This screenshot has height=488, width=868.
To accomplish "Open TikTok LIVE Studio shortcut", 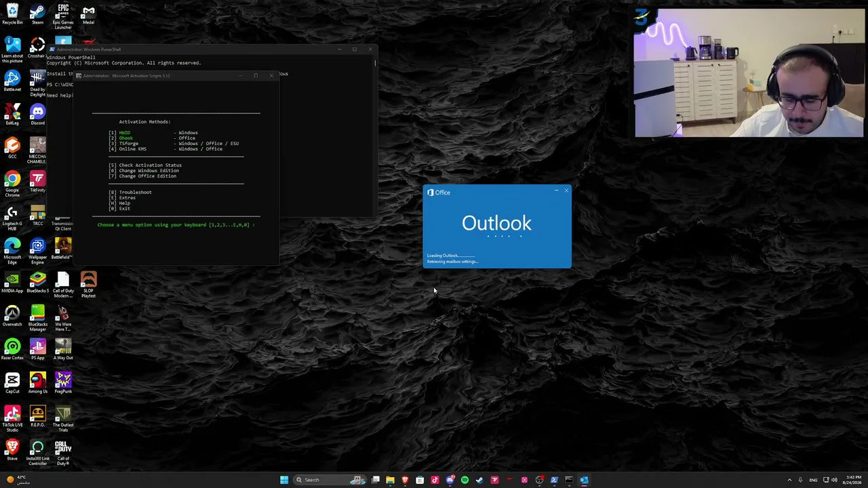I will 12,420.
